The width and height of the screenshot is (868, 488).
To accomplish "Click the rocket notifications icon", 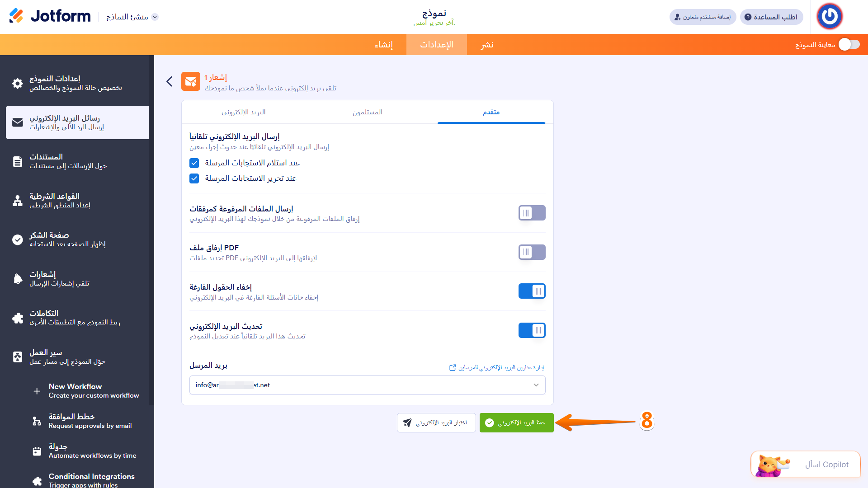I will click(18, 279).
